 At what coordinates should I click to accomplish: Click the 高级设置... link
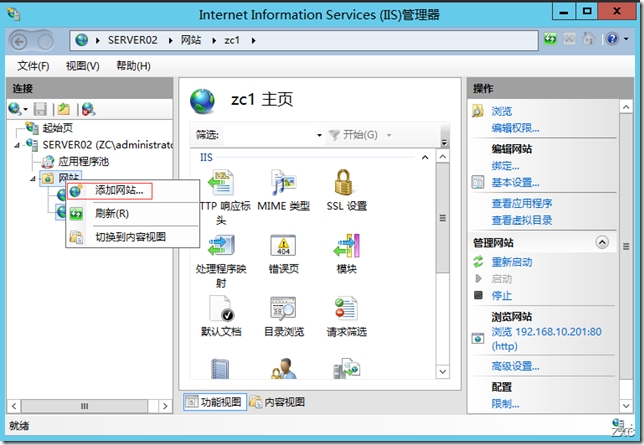pyautogui.click(x=515, y=366)
